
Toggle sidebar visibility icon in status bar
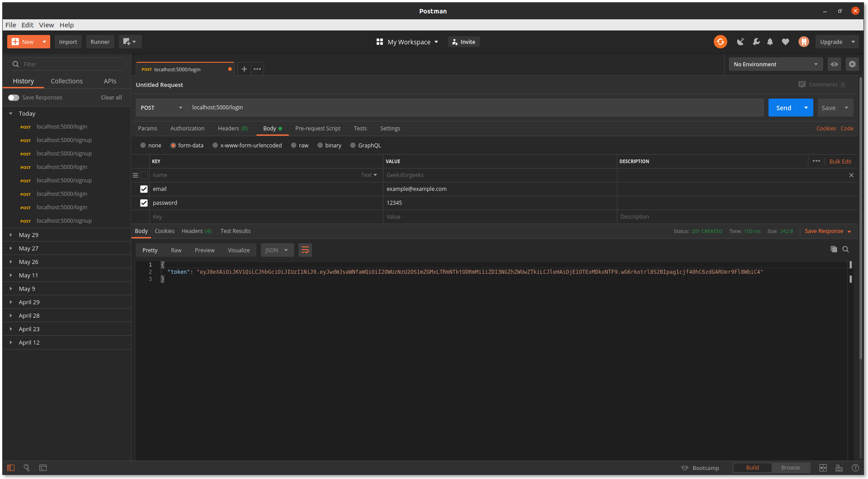pos(11,468)
